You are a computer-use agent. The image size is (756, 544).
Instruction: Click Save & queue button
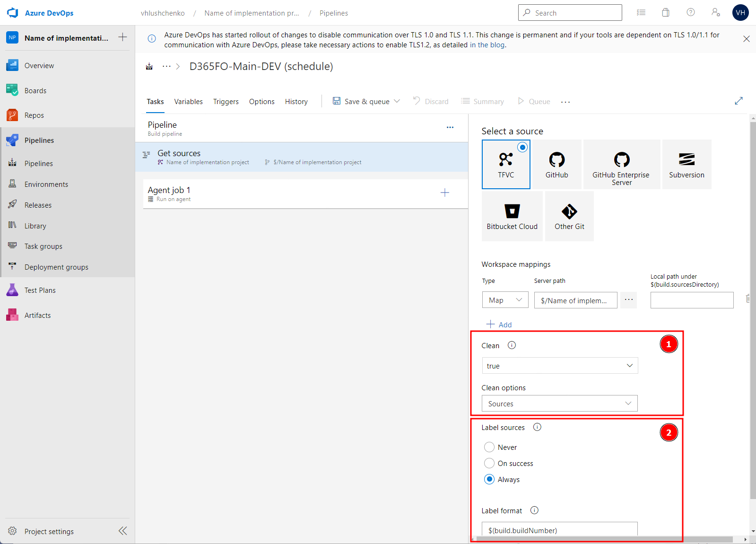tap(362, 102)
